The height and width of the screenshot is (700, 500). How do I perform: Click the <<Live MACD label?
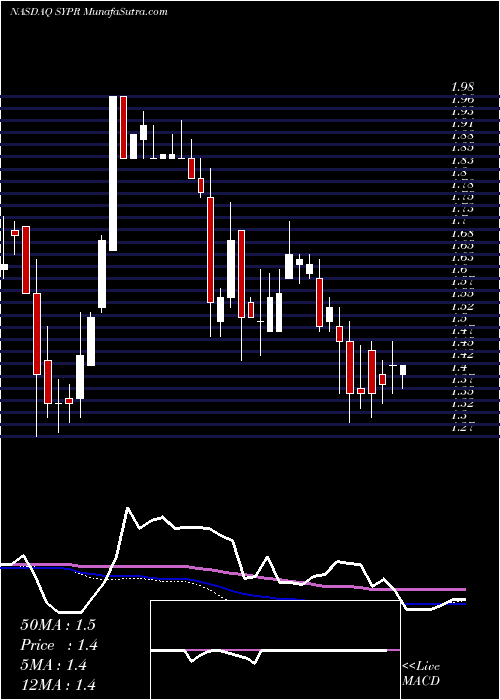(421, 674)
